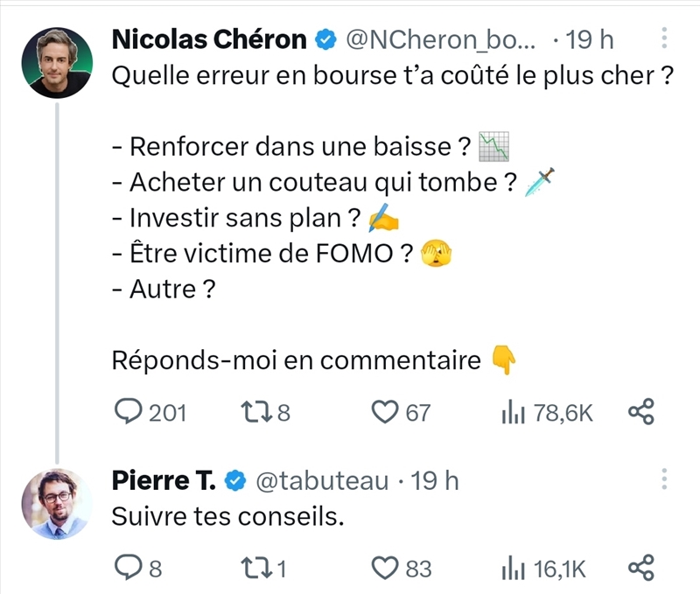Reply to Nicolas Chéron's tweet
Viewport: 700px width, 594px height.
coord(129,412)
